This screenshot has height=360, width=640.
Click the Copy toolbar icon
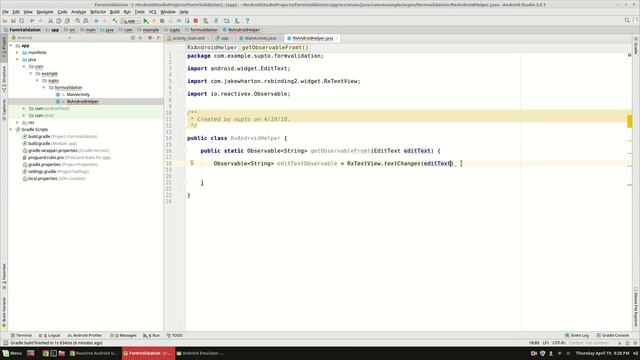pyautogui.click(x=59, y=20)
